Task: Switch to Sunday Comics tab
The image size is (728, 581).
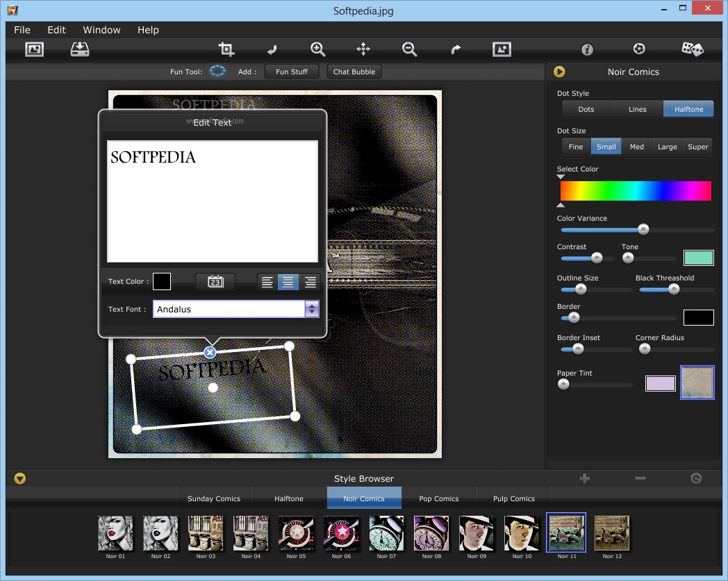Action: [214, 498]
